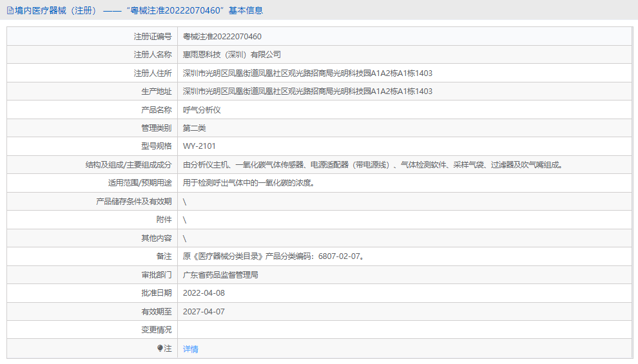Click the 生产地址 label
638x364 pixels.
pos(156,91)
